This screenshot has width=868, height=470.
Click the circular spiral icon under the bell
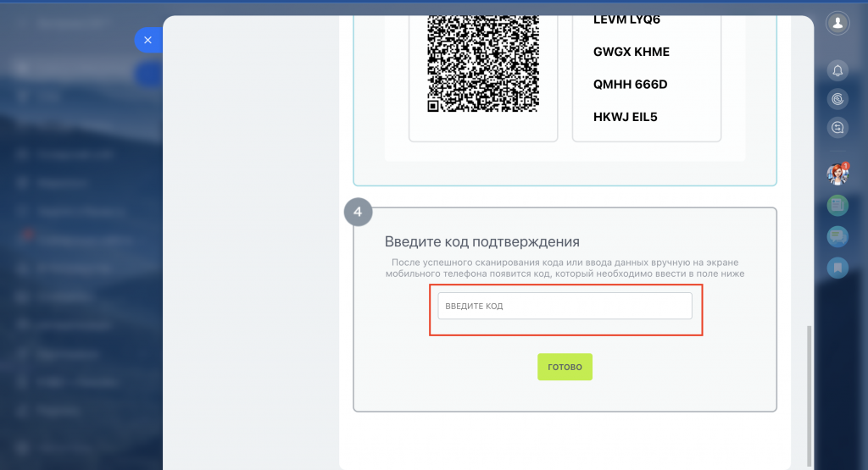pyautogui.click(x=837, y=99)
